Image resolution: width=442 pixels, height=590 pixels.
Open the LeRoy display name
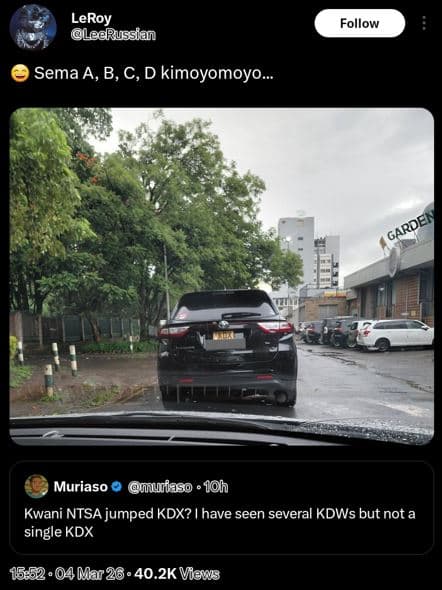[91, 18]
